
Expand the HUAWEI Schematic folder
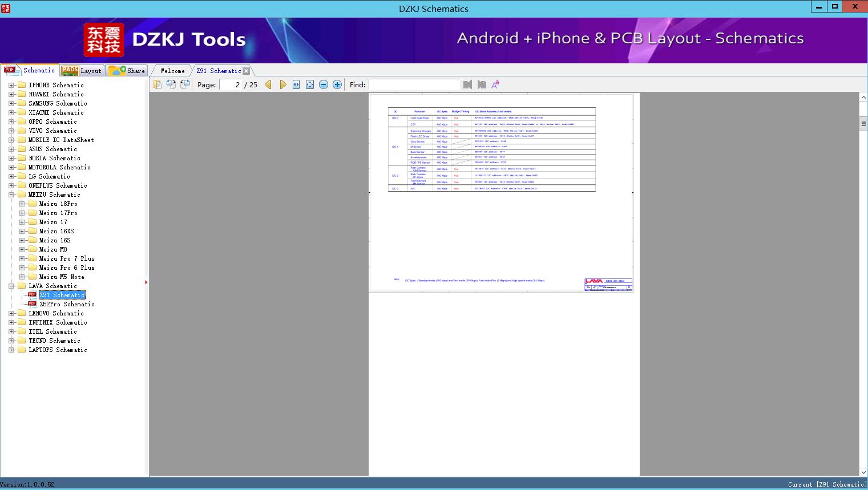point(11,94)
